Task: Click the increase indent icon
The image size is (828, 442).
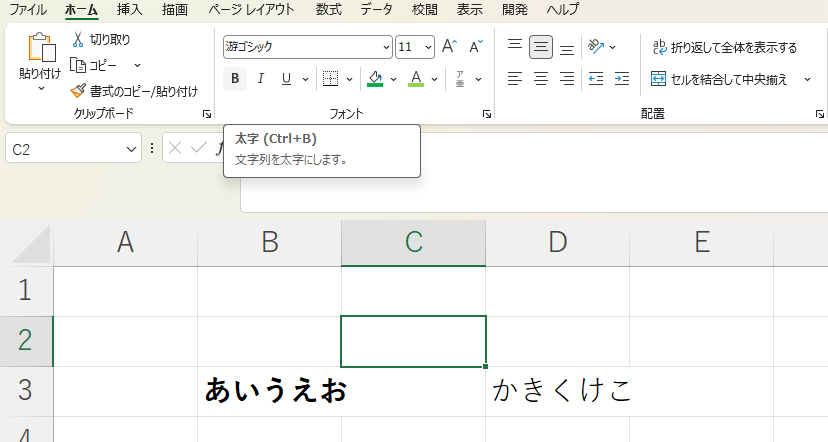Action: [622, 79]
